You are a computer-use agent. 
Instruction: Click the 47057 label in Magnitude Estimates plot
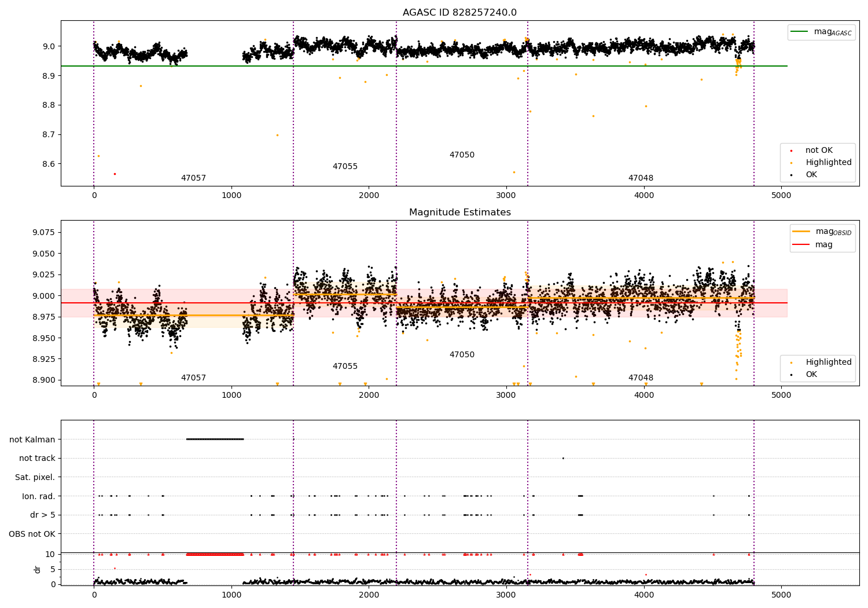193,378
